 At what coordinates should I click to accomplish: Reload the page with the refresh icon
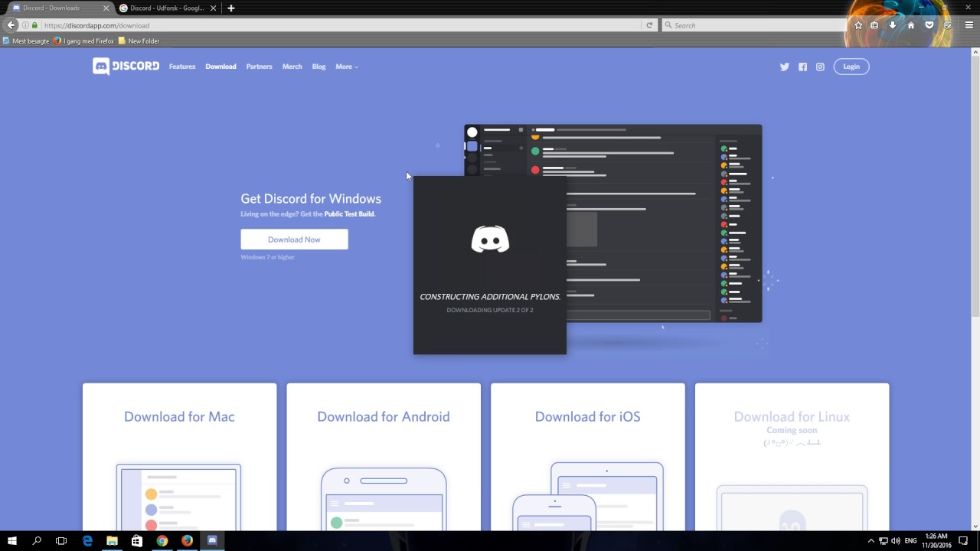649,25
